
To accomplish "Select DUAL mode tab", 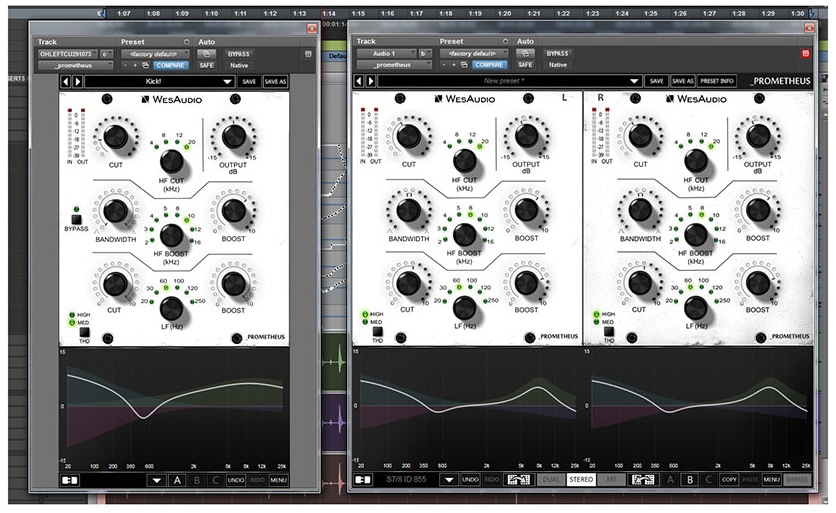I will click(x=551, y=479).
